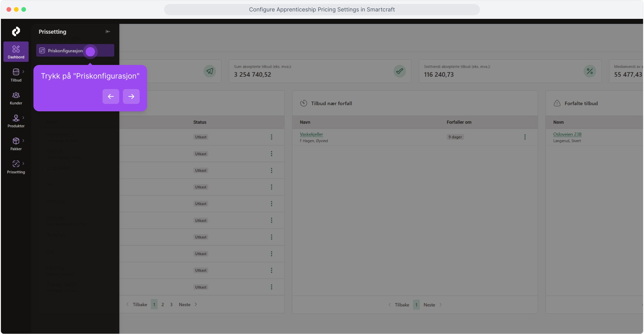Open row options for Vaskekjeller
The image size is (644, 334).
pos(525,137)
